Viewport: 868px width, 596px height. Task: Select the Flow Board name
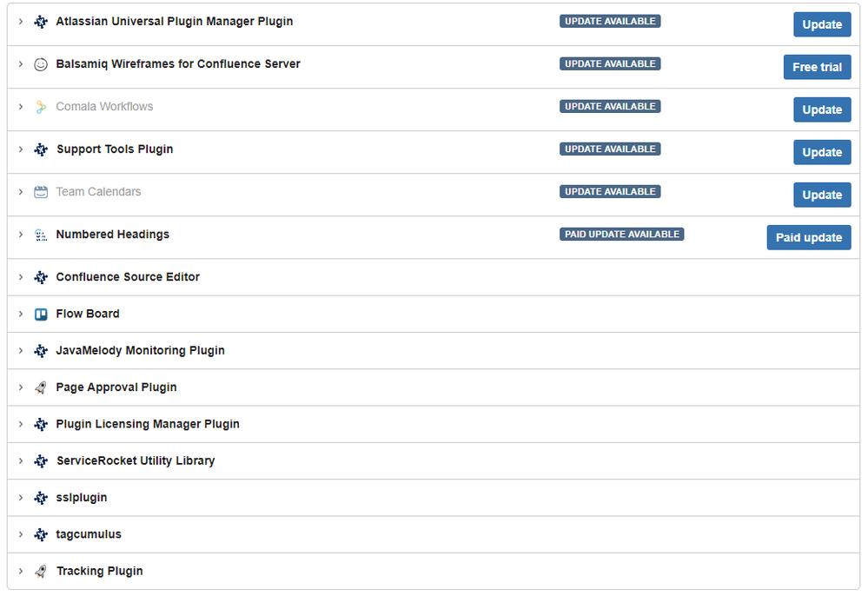pyautogui.click(x=88, y=315)
